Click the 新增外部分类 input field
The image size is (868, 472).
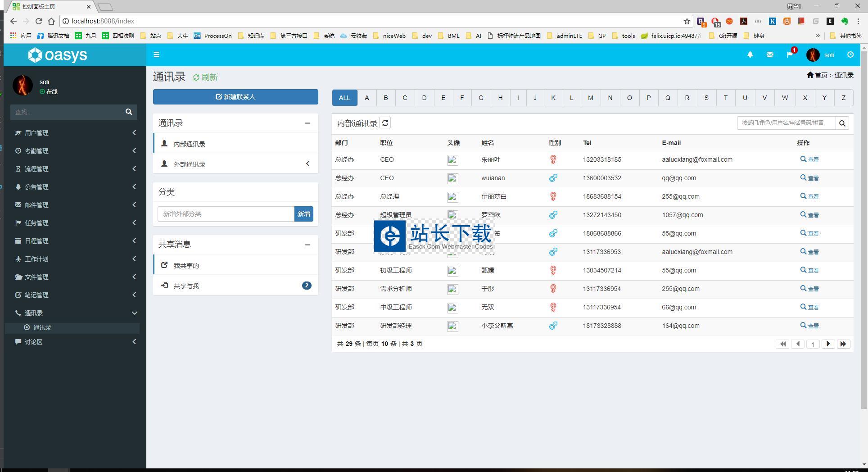[226, 214]
